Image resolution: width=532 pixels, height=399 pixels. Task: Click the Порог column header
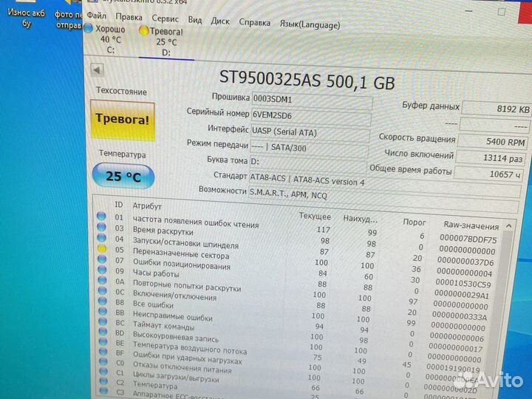point(414,222)
